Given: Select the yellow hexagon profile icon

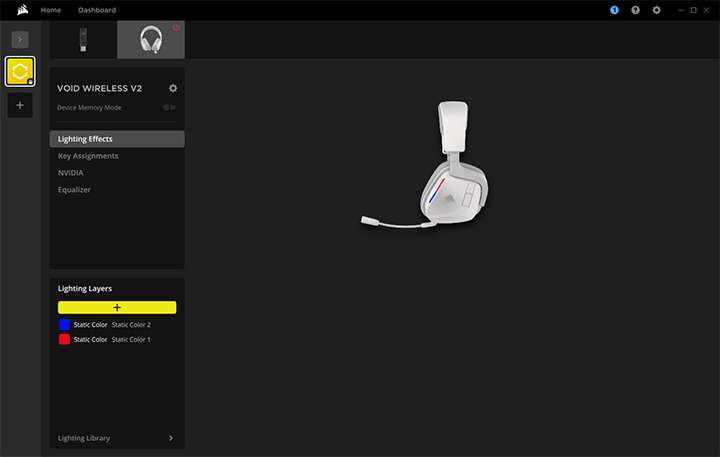Looking at the screenshot, I should (20, 72).
